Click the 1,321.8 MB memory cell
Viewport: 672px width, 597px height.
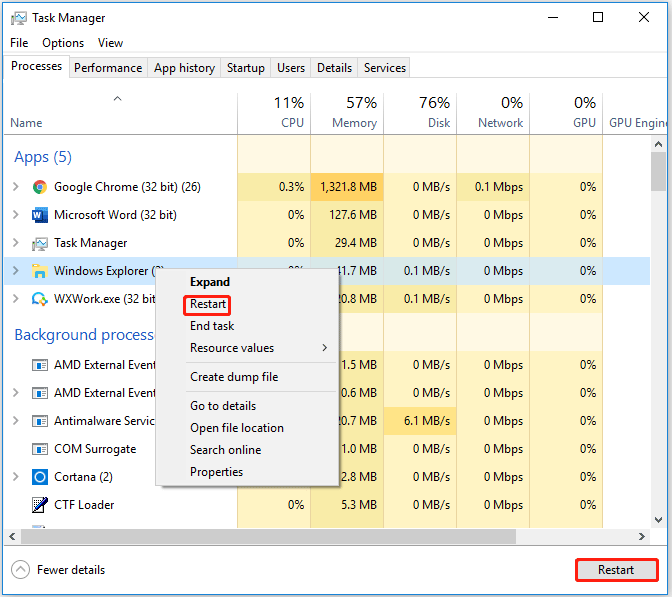[348, 187]
